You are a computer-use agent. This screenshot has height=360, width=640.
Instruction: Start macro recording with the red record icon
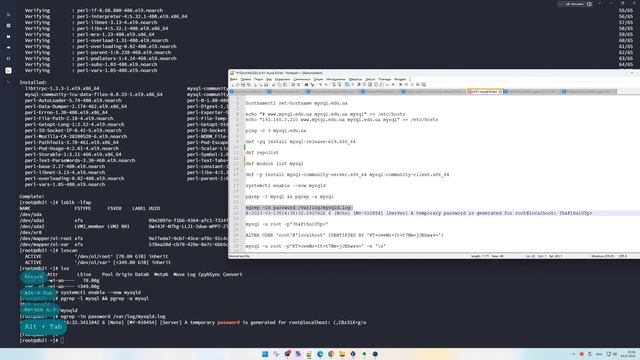click(401, 84)
